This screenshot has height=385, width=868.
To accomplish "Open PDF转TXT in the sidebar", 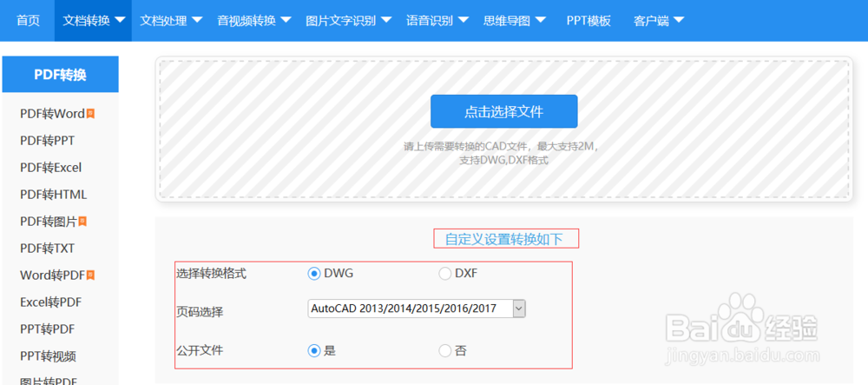I will click(x=47, y=249).
